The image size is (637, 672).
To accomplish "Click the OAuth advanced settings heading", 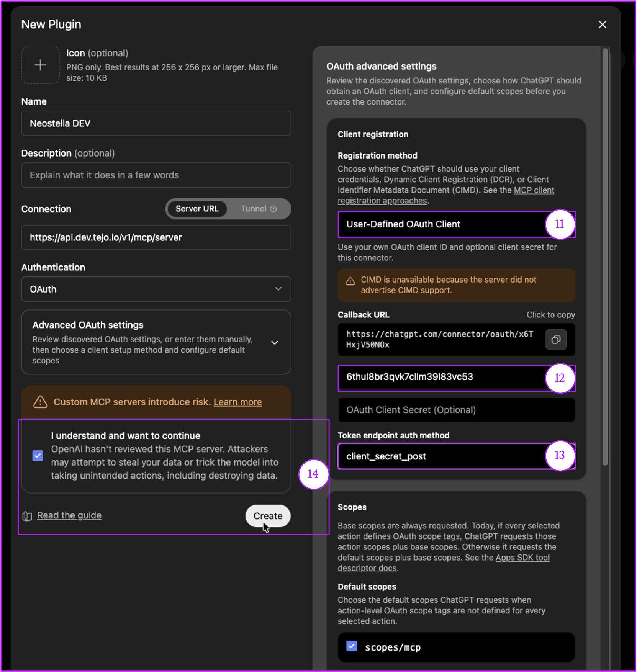I will click(381, 66).
